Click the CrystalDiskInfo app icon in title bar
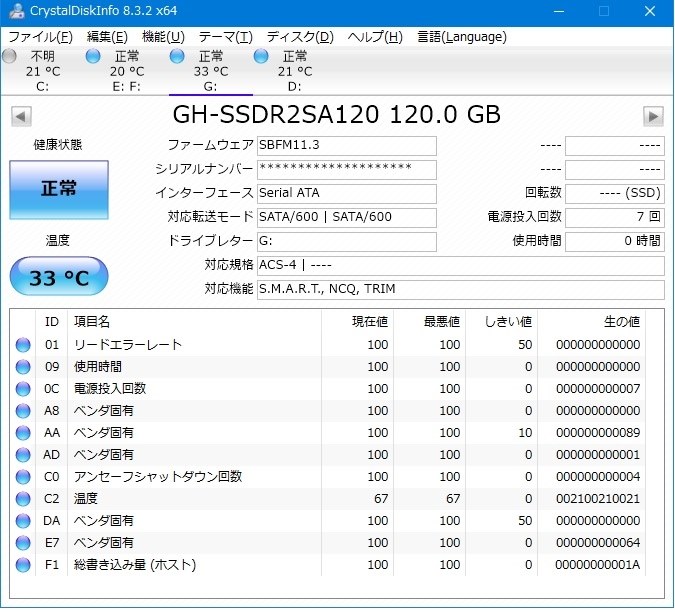The image size is (675, 613). click(17, 11)
